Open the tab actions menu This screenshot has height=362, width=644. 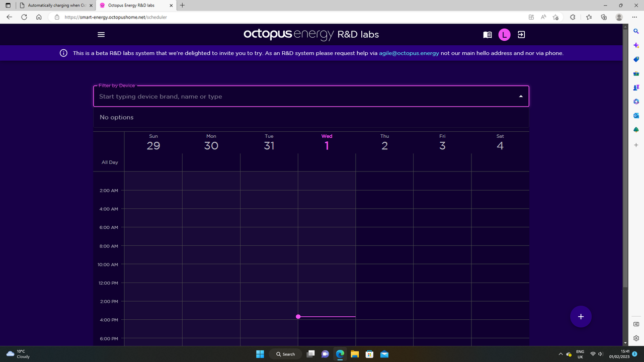click(x=8, y=5)
